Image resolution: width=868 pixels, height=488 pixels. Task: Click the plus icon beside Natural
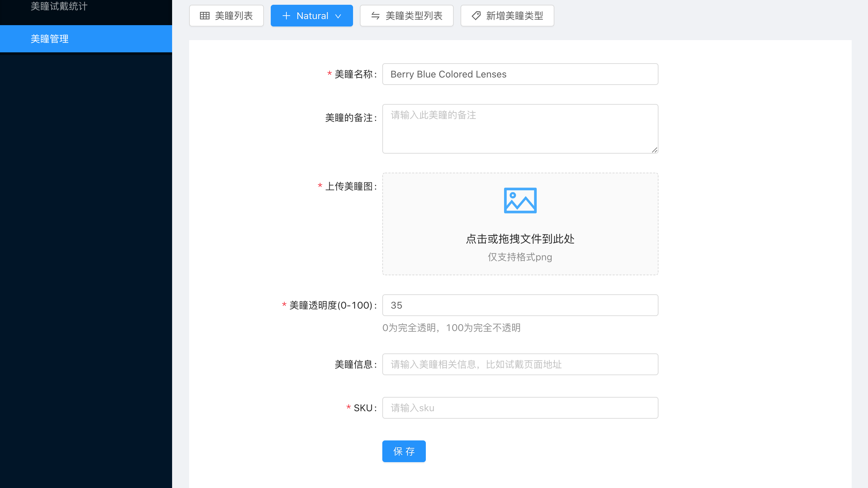[x=286, y=16]
